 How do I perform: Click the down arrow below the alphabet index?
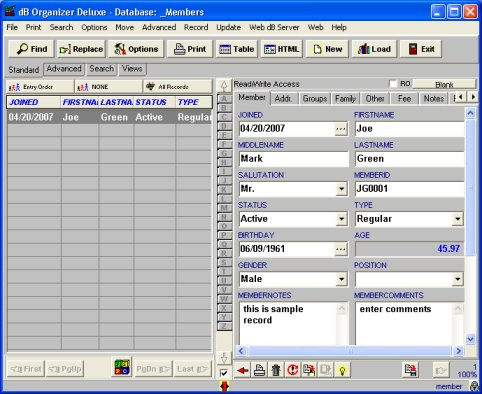(224, 358)
